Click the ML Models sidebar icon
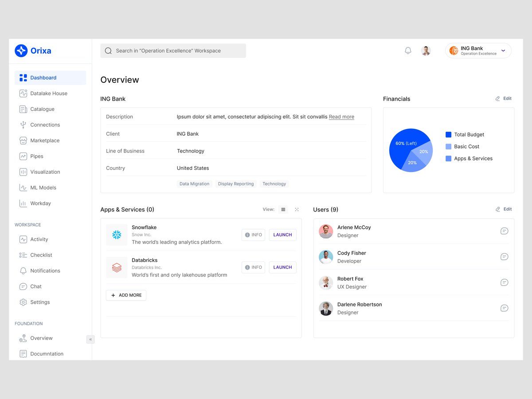This screenshot has height=399, width=532. coord(23,188)
